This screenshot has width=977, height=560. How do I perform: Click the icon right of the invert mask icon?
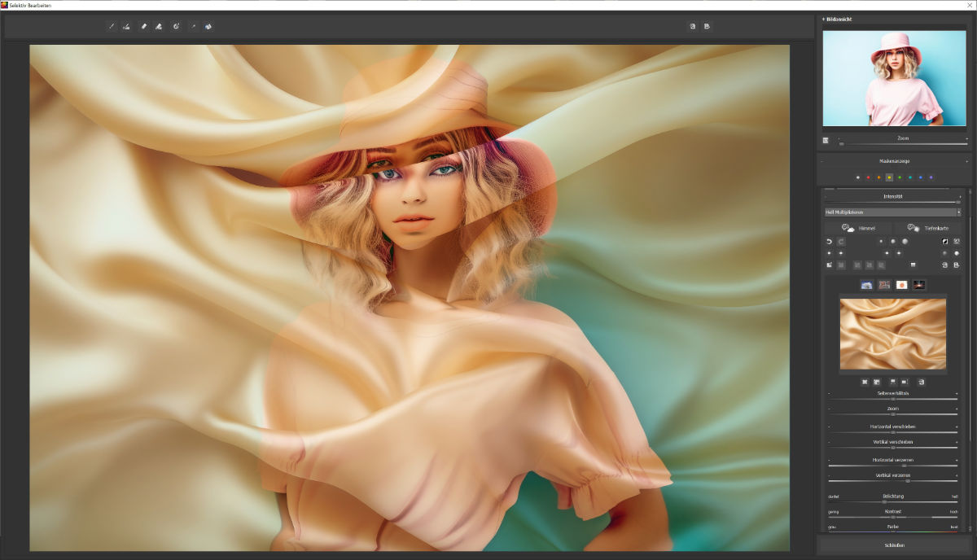[x=957, y=241]
